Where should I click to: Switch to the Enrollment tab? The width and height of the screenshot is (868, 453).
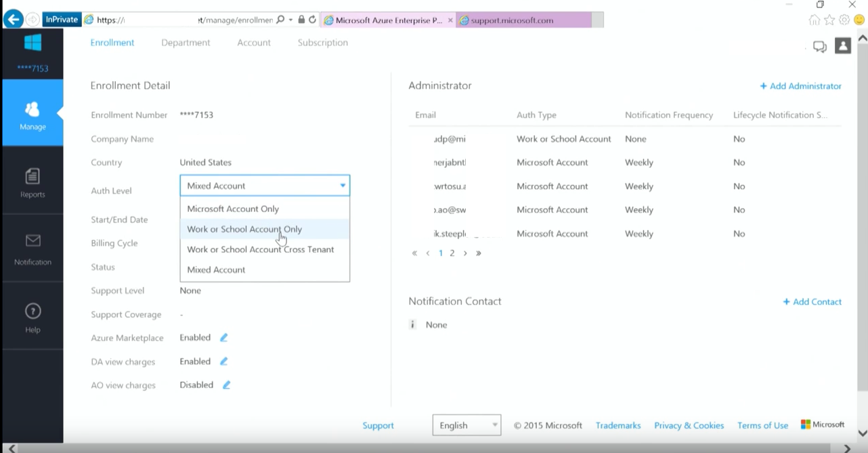pyautogui.click(x=112, y=43)
